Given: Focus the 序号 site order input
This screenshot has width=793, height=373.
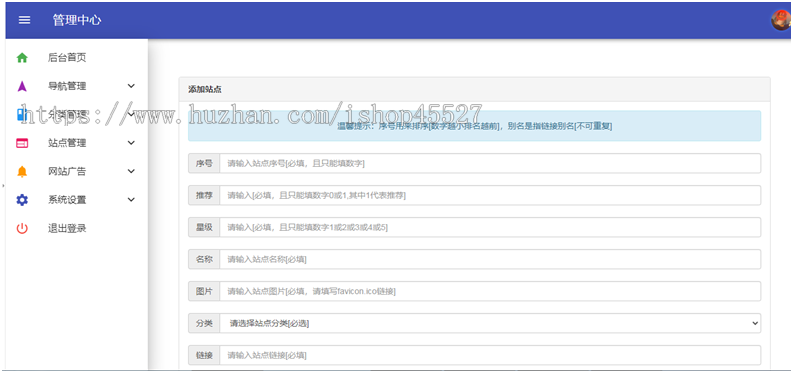Looking at the screenshot, I should [490, 163].
